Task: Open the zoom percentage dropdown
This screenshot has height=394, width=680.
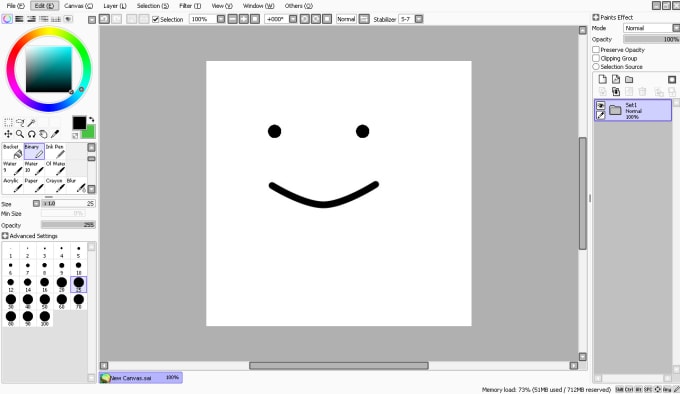Action: (221, 19)
